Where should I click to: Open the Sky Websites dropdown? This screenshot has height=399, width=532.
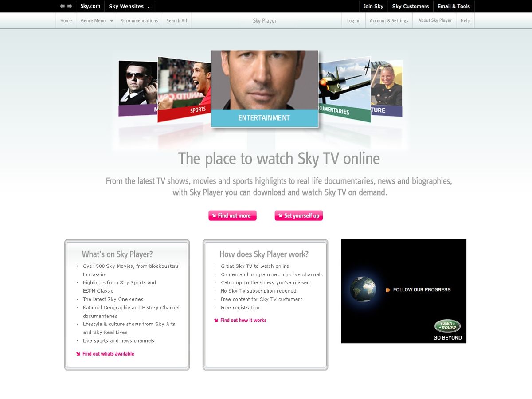coord(129,6)
